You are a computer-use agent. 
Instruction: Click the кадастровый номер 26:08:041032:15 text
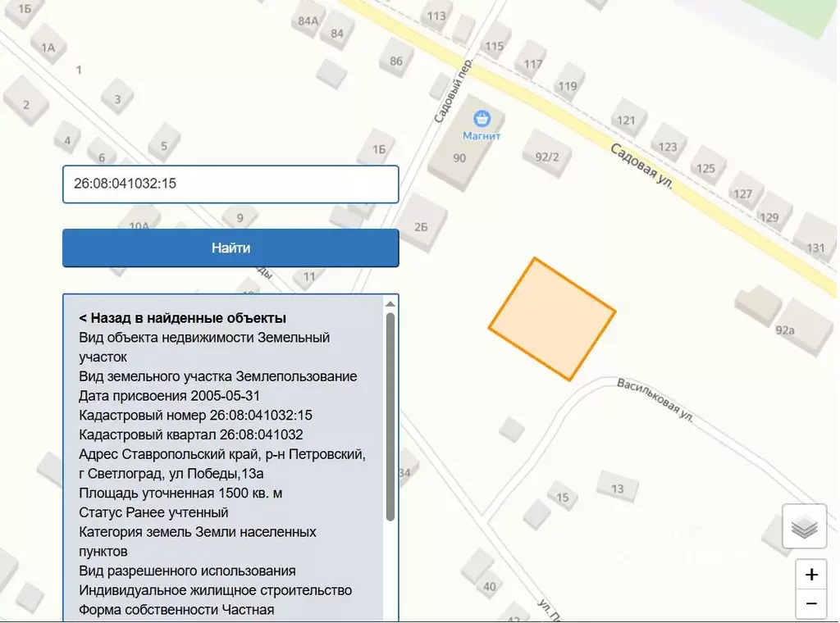[x=194, y=415]
